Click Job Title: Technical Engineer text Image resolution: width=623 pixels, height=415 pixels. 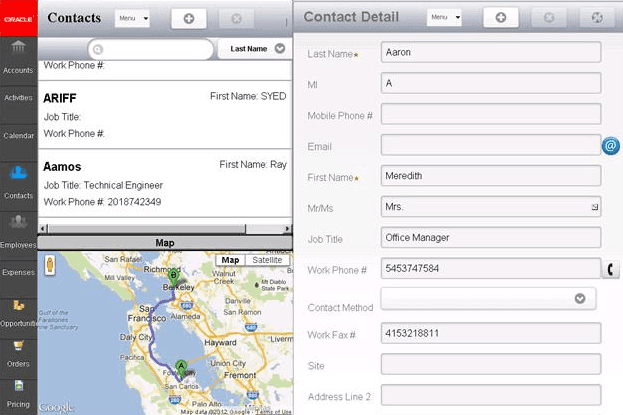pyautogui.click(x=103, y=185)
